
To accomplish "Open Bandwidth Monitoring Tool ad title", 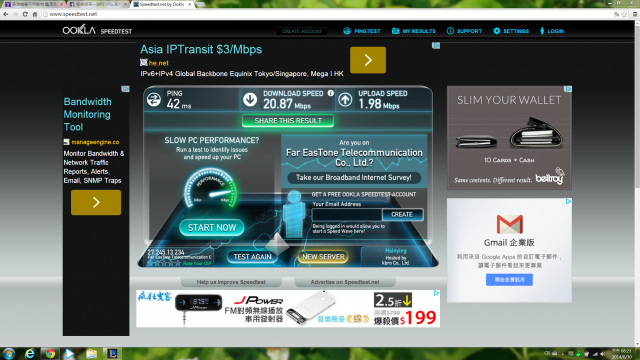I will pyautogui.click(x=87, y=114).
